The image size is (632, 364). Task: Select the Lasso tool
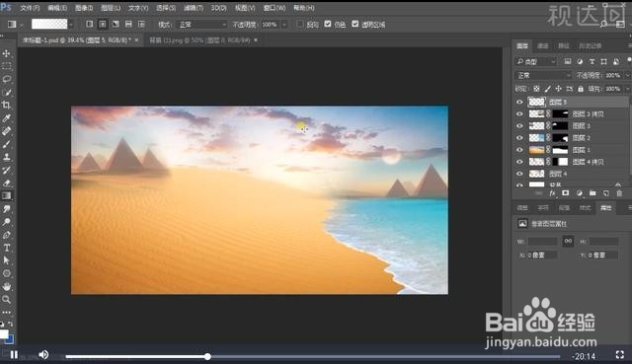point(7,79)
